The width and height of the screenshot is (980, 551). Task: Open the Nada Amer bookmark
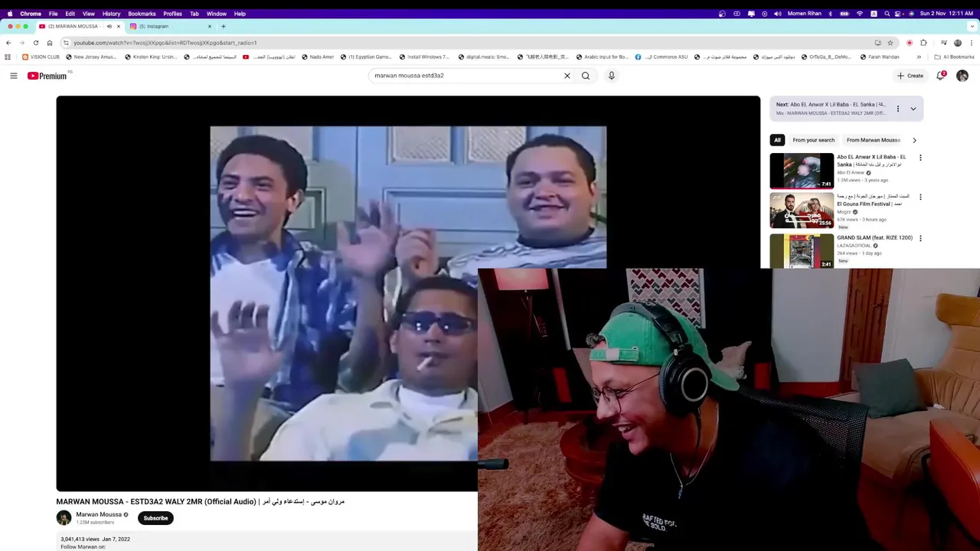coord(318,57)
